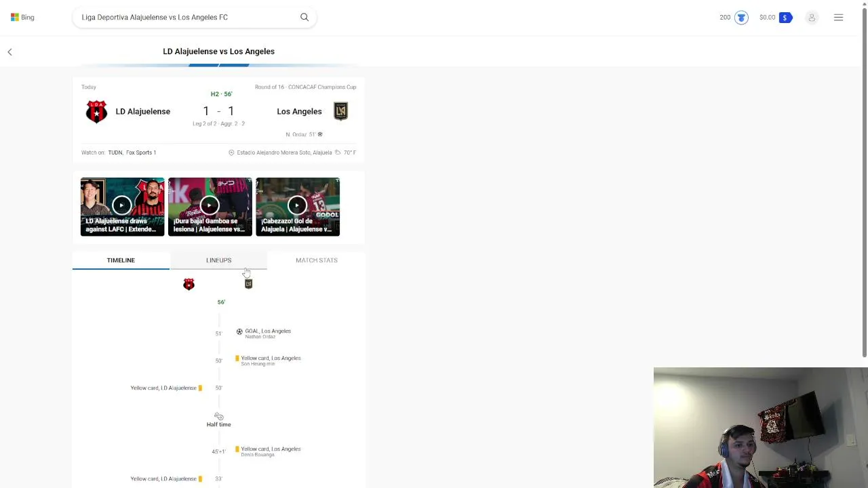Viewport: 868px width, 488px height.
Task: Click the H2 56' match clock text
Action: click(221, 94)
